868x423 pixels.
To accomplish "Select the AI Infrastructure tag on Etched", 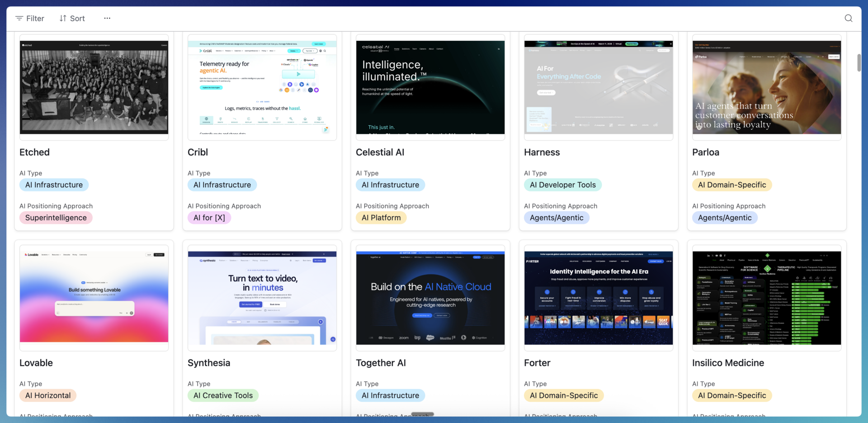I will point(54,185).
